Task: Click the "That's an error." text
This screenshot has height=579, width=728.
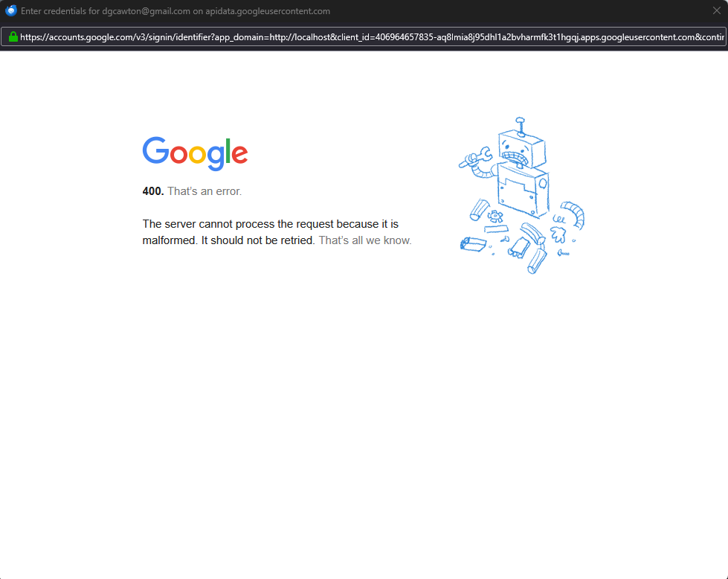Action: [x=204, y=191]
